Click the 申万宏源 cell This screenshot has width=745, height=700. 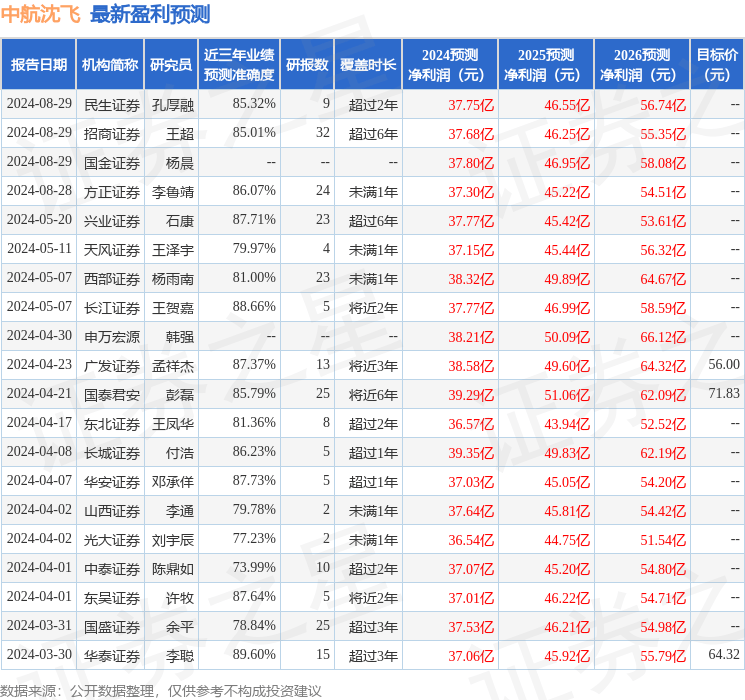[x=112, y=337]
